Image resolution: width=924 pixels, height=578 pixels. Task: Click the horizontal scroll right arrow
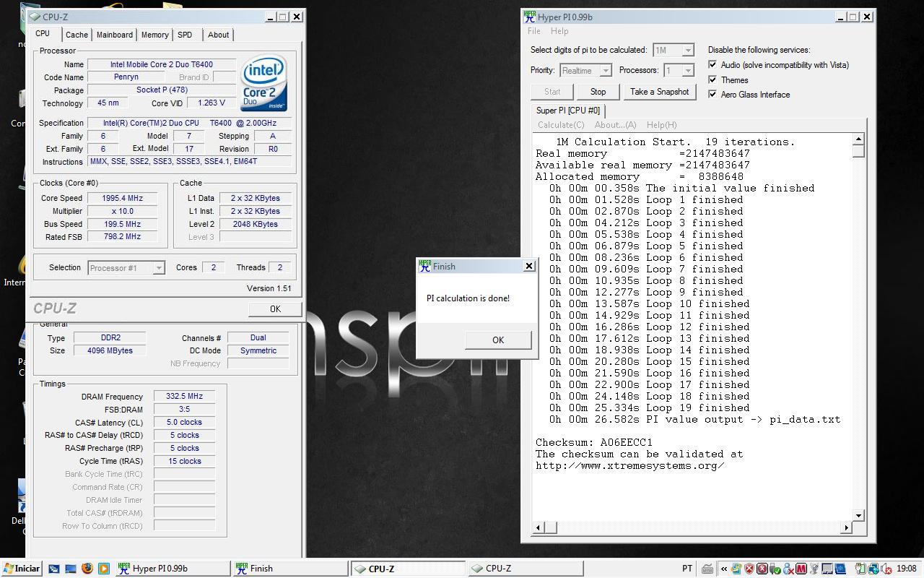[x=847, y=527]
